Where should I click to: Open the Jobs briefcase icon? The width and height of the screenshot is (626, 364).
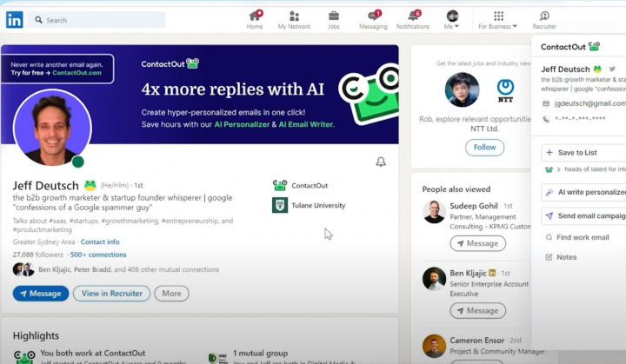[x=334, y=16]
